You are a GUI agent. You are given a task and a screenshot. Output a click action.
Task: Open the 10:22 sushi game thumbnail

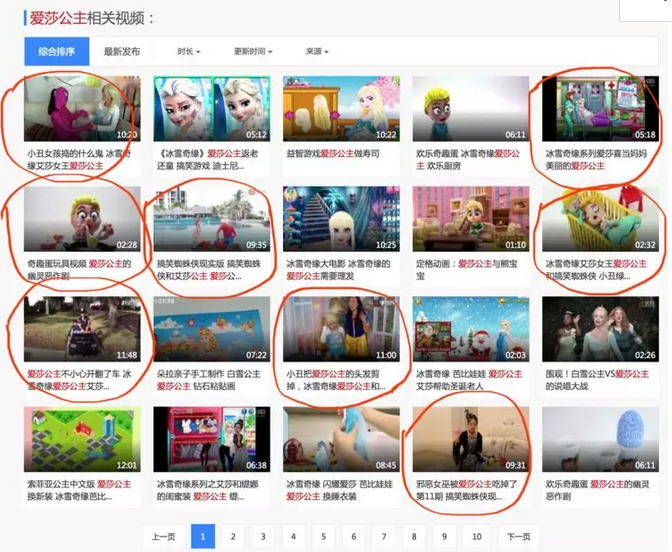[x=341, y=108]
